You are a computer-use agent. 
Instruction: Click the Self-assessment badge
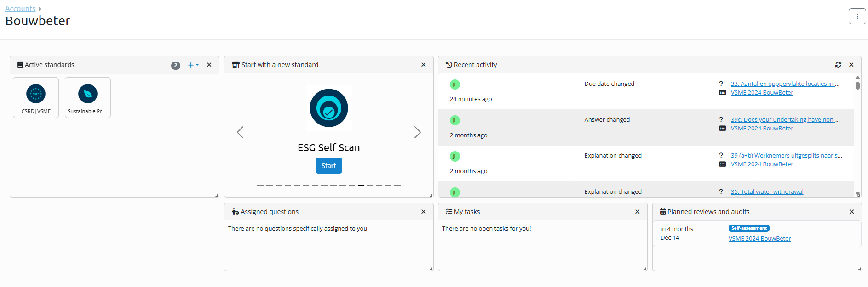tap(749, 228)
